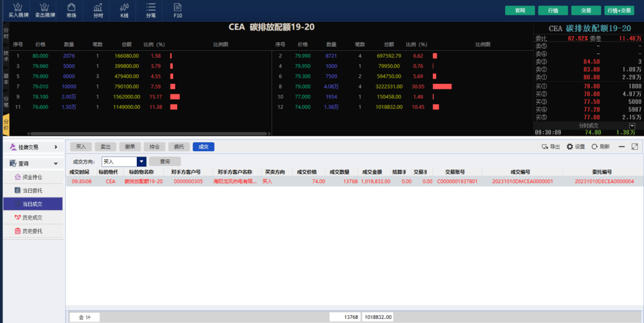The width and height of the screenshot is (644, 323).
Task: Switch to the 委托 tab
Action: (x=178, y=146)
